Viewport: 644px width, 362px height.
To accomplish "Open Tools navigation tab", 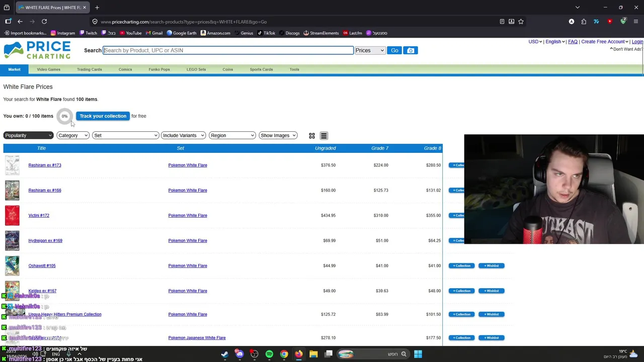I will pyautogui.click(x=294, y=69).
